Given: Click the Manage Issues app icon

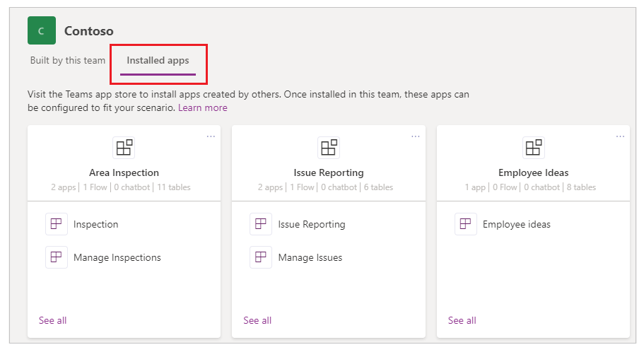Looking at the screenshot, I should 261,257.
